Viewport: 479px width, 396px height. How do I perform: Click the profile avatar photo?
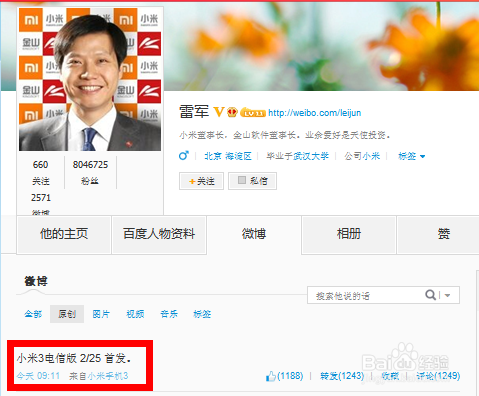pyautogui.click(x=90, y=79)
